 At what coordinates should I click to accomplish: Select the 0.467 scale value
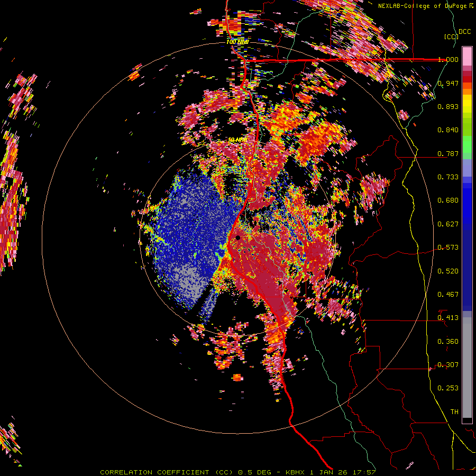[448, 295]
